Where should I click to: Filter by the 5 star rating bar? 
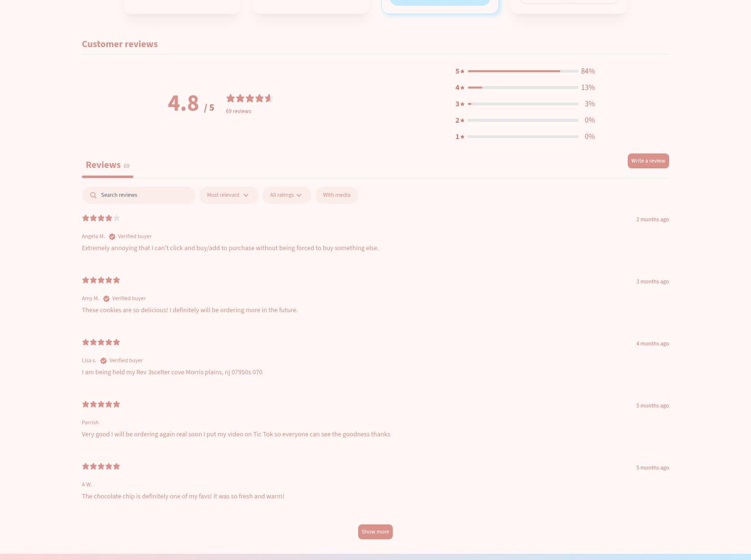click(523, 71)
